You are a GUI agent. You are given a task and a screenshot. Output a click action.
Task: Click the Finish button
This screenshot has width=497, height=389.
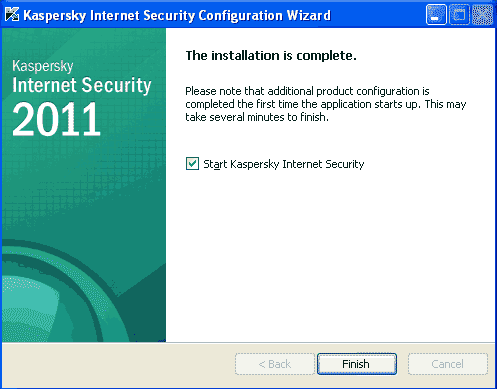(357, 364)
